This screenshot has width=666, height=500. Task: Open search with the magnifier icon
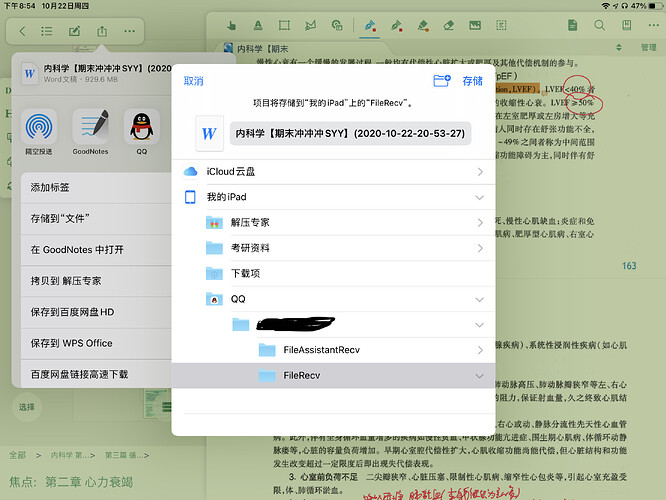coord(599,25)
